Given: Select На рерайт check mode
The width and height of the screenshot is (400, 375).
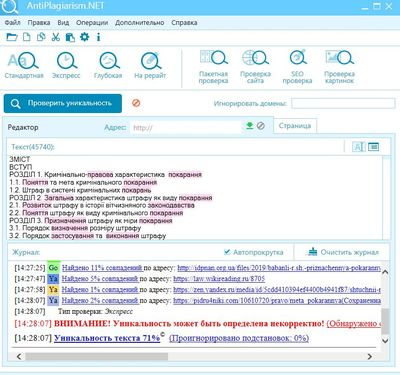Looking at the screenshot, I should tap(150, 65).
